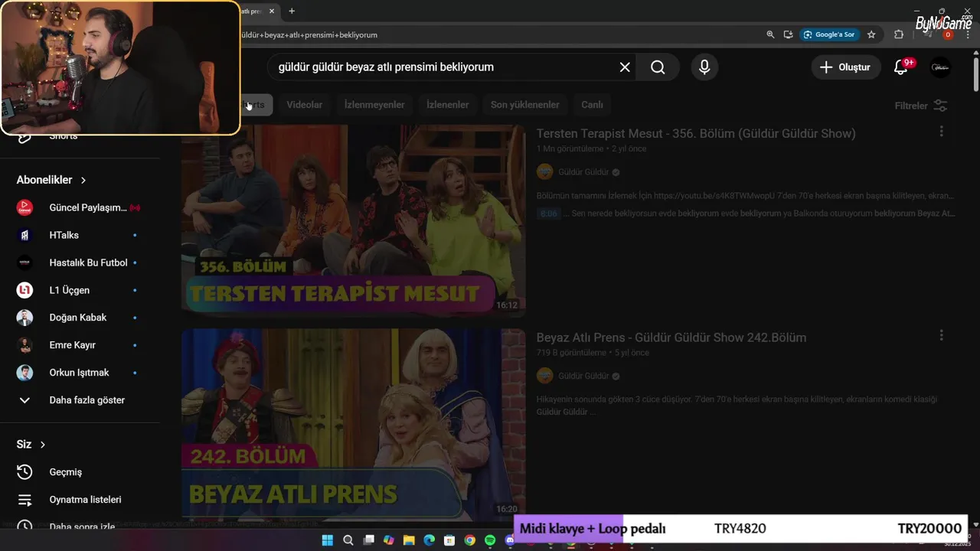Image resolution: width=980 pixels, height=551 pixels.
Task: Select the Videolar filter chip
Action: [x=304, y=105]
